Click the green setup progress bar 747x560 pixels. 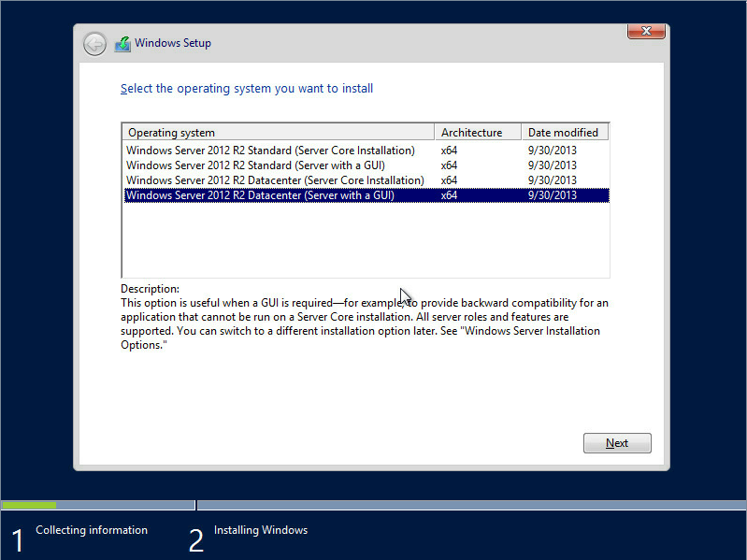pos(29,505)
